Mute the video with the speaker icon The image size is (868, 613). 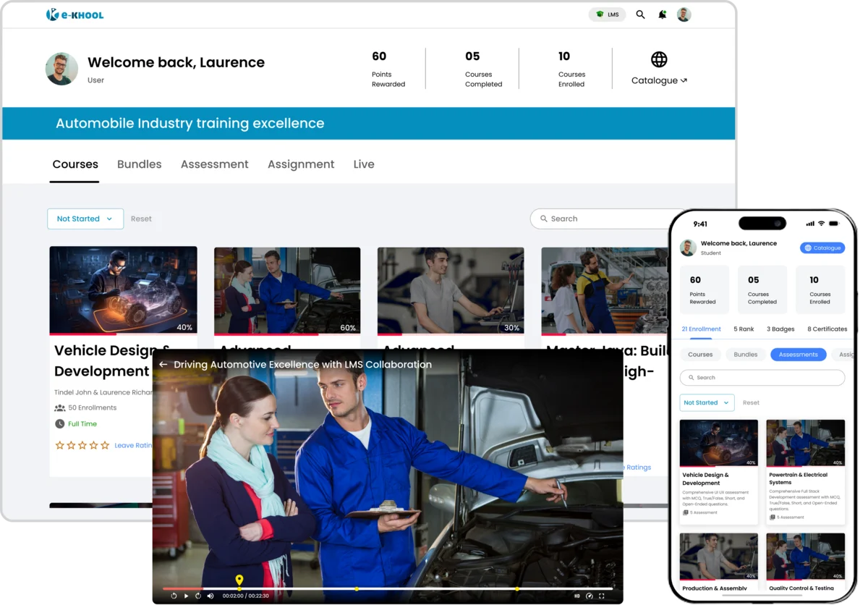pyautogui.click(x=210, y=596)
